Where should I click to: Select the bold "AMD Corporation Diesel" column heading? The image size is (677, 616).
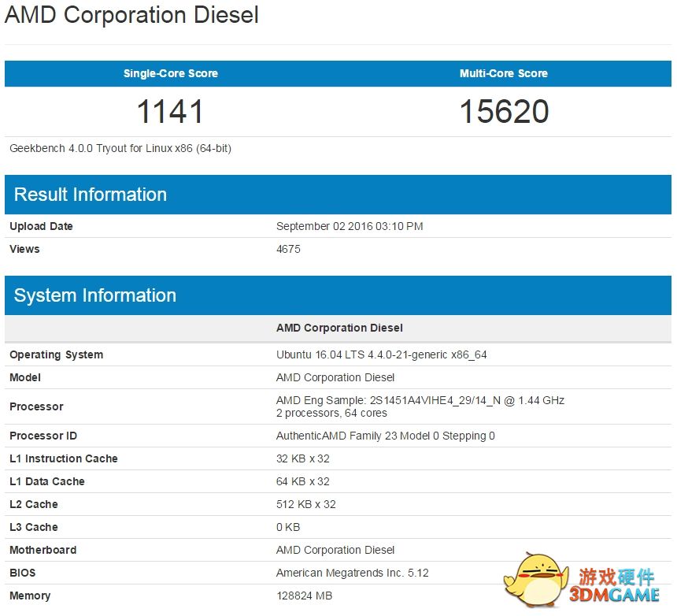tap(339, 328)
